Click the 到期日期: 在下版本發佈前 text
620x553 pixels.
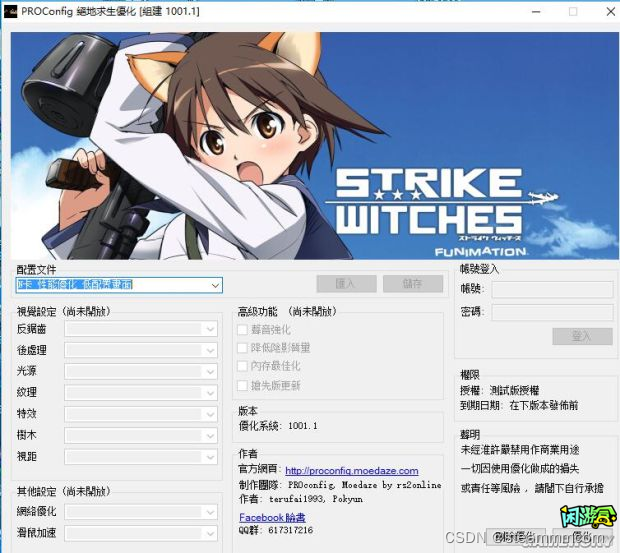click(519, 405)
